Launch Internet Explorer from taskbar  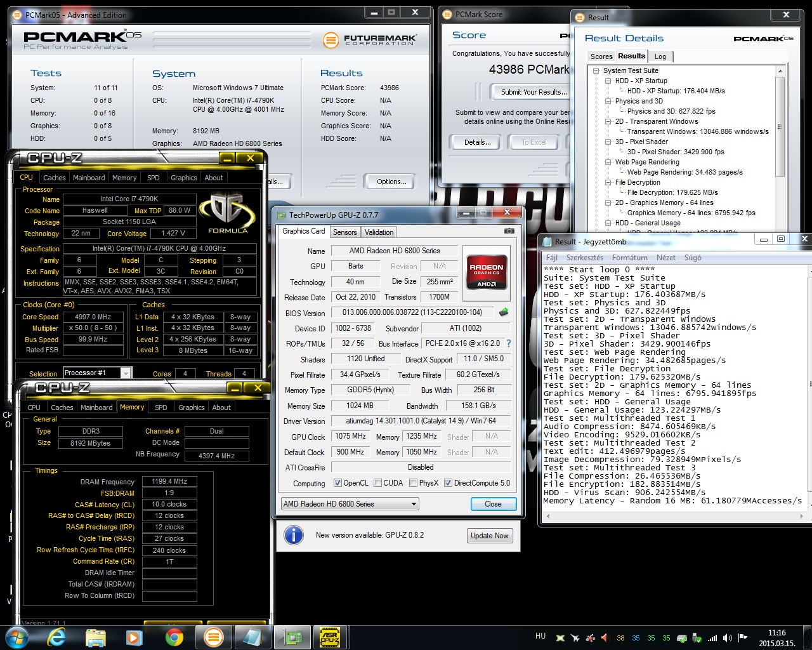(56, 637)
